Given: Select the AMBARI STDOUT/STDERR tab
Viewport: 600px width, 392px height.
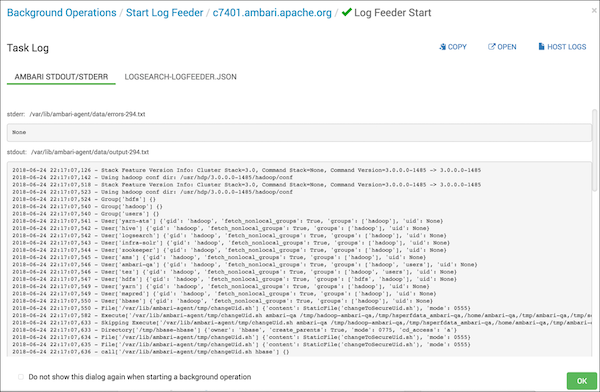Looking at the screenshot, I should [x=61, y=77].
